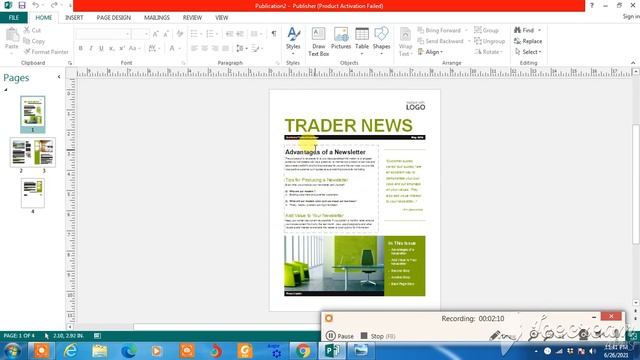Select pages 2-3 spread thumbnail

coord(33,152)
